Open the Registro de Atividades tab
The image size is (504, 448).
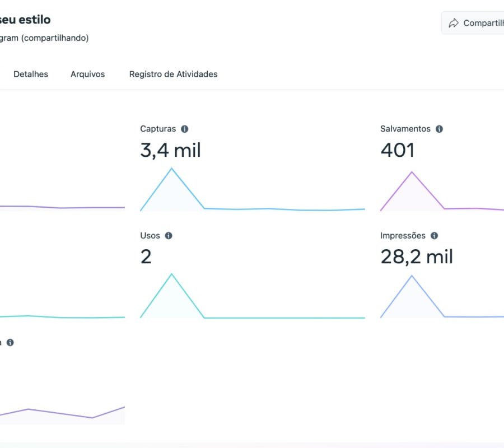(x=173, y=74)
